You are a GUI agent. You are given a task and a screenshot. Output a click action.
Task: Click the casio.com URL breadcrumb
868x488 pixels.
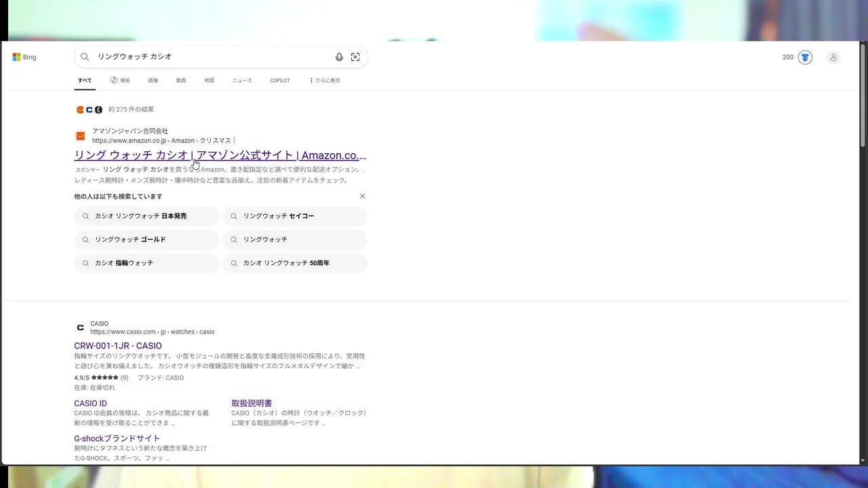click(153, 332)
